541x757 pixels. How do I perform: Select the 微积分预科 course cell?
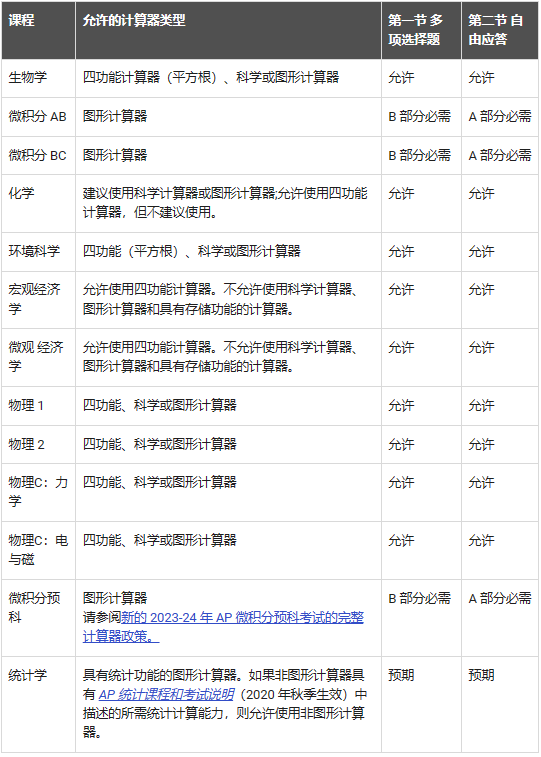coord(38,617)
